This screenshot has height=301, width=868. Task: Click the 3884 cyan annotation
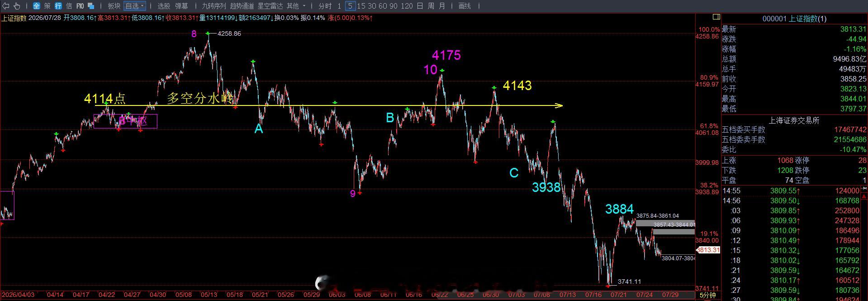pyautogui.click(x=620, y=209)
